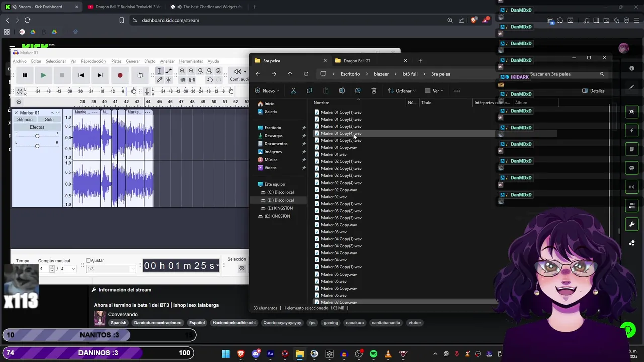
Task: Undo last action in Audacity
Action: coord(209,80)
